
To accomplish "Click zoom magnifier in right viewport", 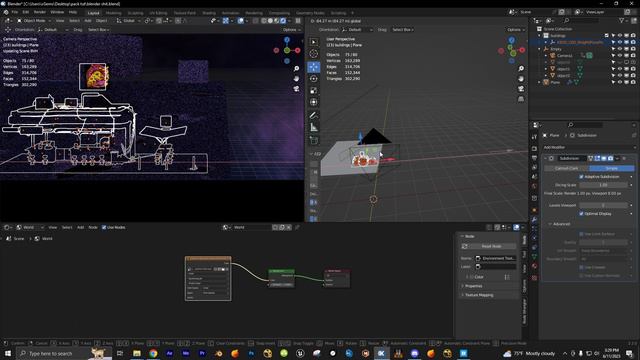I will pos(521,68).
